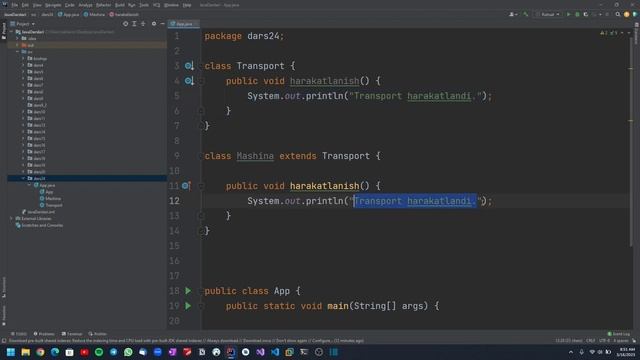This screenshot has width=640, height=360.
Task: Select the App class in project tree
Action: 47,192
